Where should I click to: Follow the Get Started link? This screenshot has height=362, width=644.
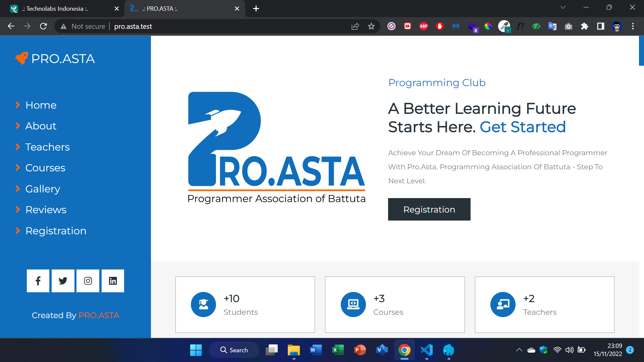point(523,127)
